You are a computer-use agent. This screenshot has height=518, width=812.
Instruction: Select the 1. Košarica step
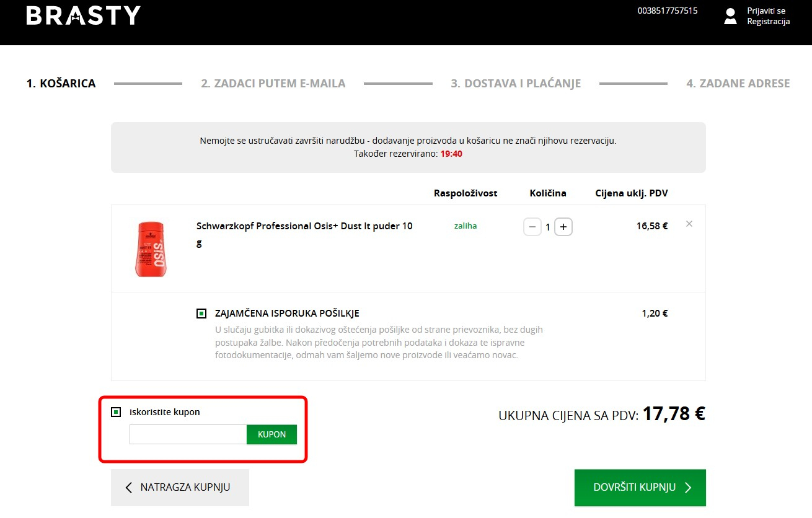pyautogui.click(x=61, y=84)
